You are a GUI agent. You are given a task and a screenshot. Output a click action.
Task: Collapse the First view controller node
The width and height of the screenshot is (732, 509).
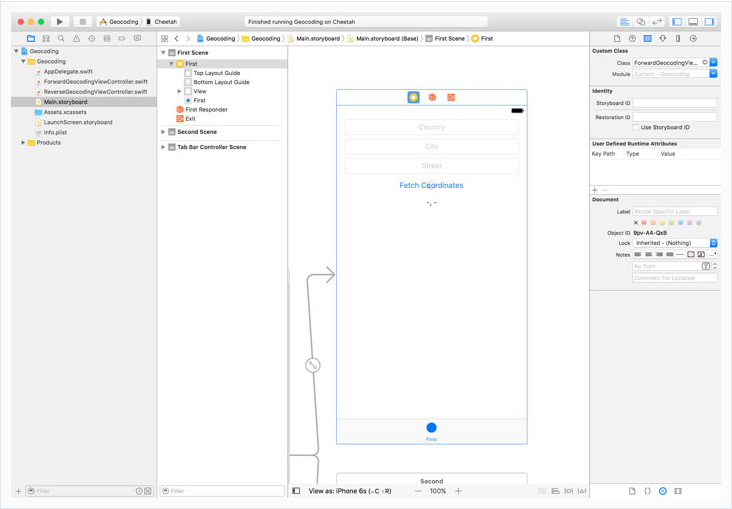pos(171,64)
